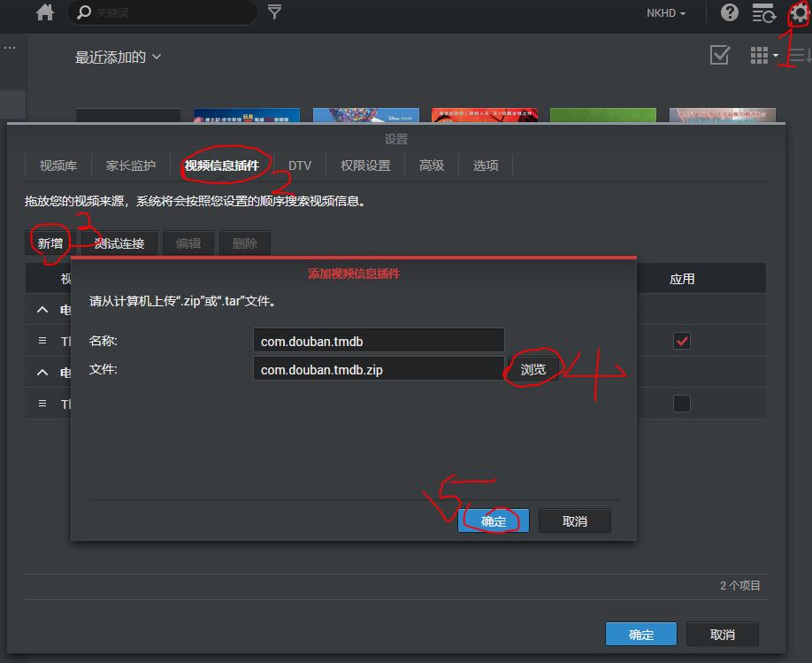Uncheck the checked 应用 checkbox in first row

pyautogui.click(x=682, y=341)
